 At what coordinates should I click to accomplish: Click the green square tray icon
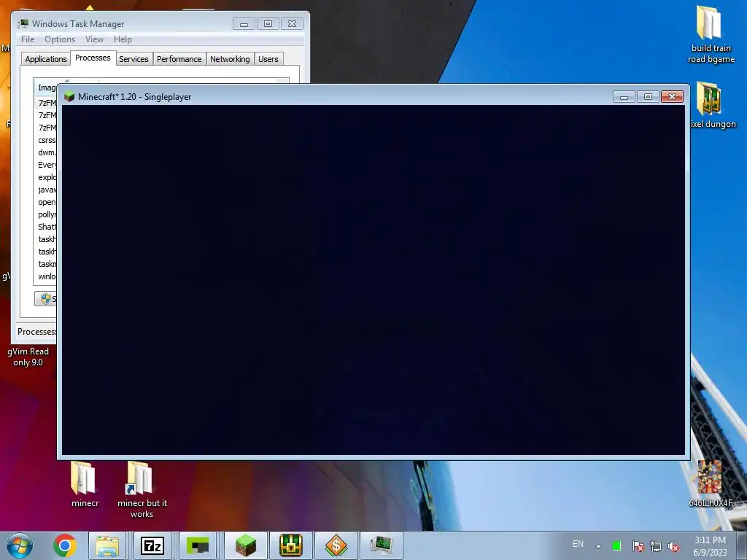pyautogui.click(x=616, y=545)
